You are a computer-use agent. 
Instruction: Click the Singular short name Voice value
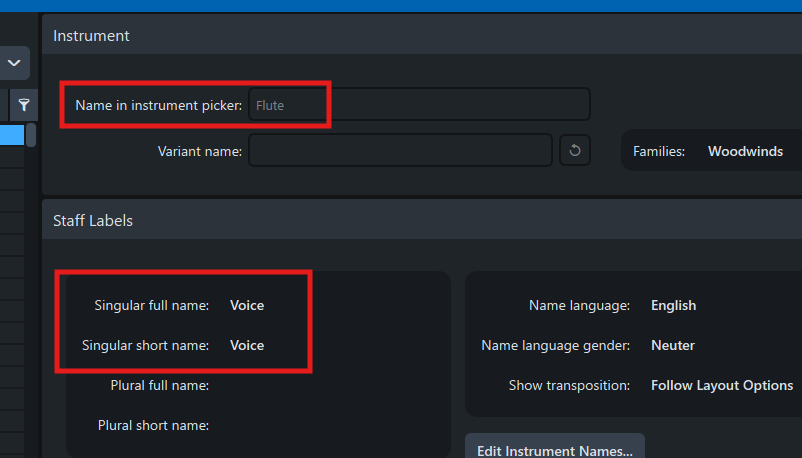(247, 345)
